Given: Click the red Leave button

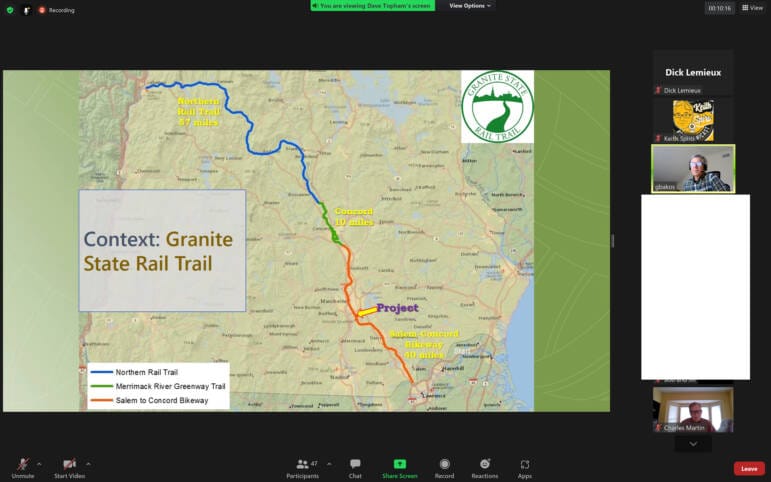Looking at the screenshot, I should [x=749, y=469].
